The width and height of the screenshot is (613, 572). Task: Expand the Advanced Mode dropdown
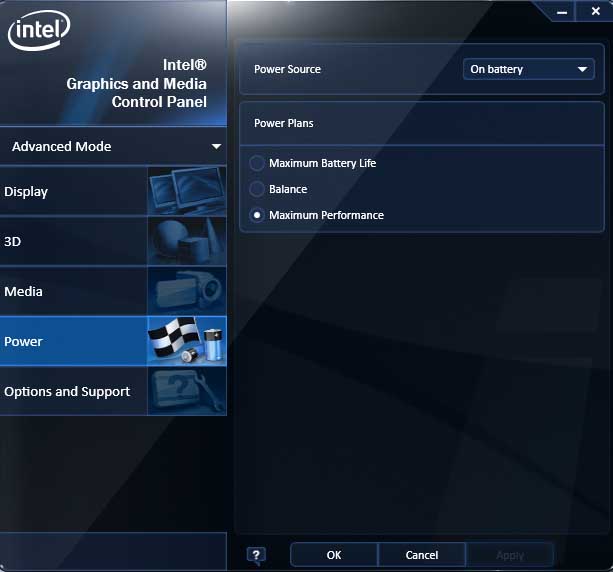click(x=113, y=146)
